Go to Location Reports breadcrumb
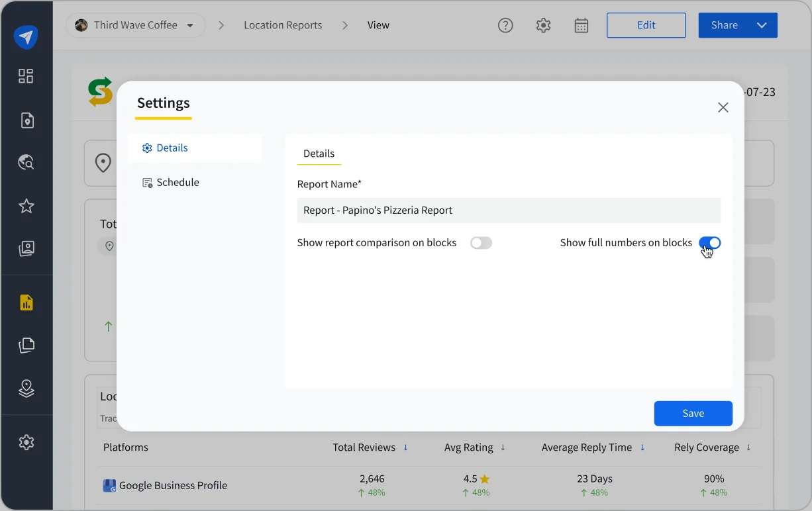Viewport: 812px width, 511px height. click(283, 25)
